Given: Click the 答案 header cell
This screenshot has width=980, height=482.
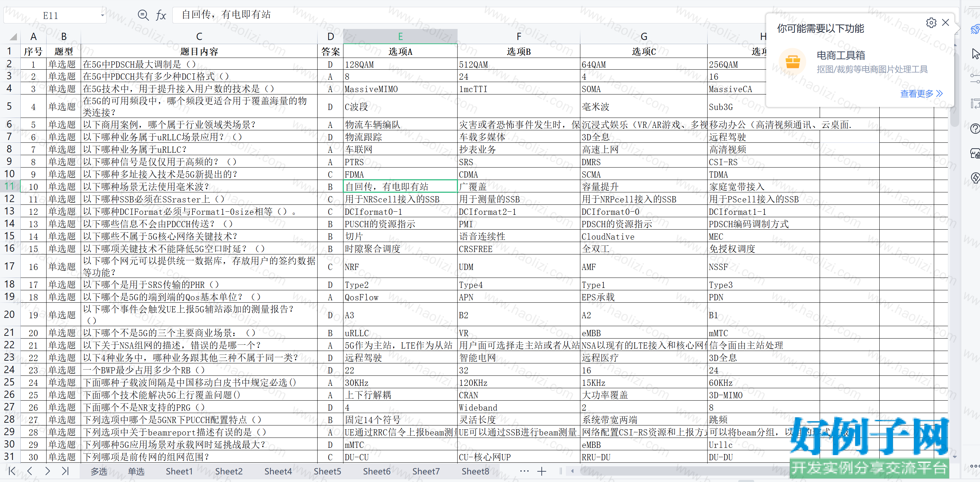Looking at the screenshot, I should [x=330, y=51].
